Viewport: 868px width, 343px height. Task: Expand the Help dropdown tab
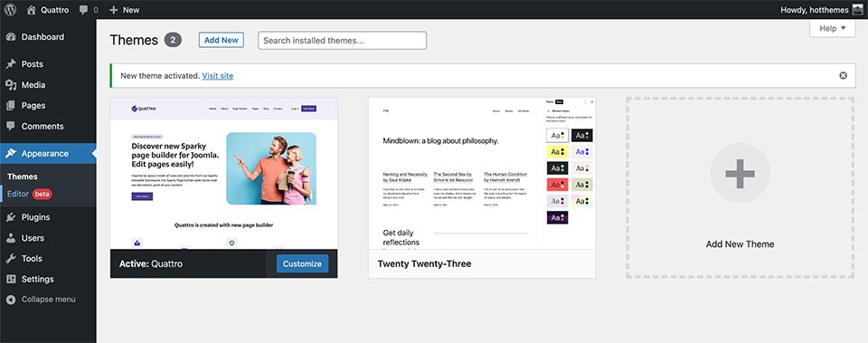point(833,28)
